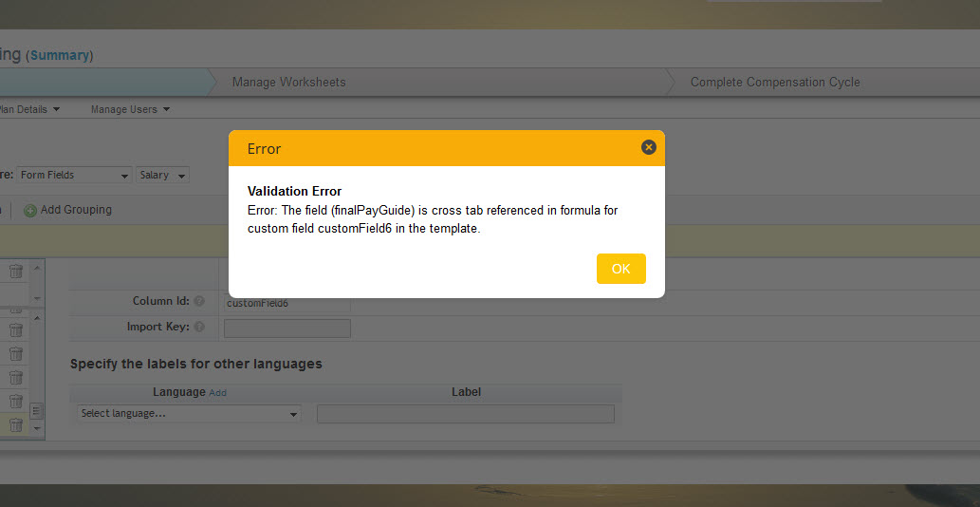Close the Error dialog with the X icon

point(649,147)
